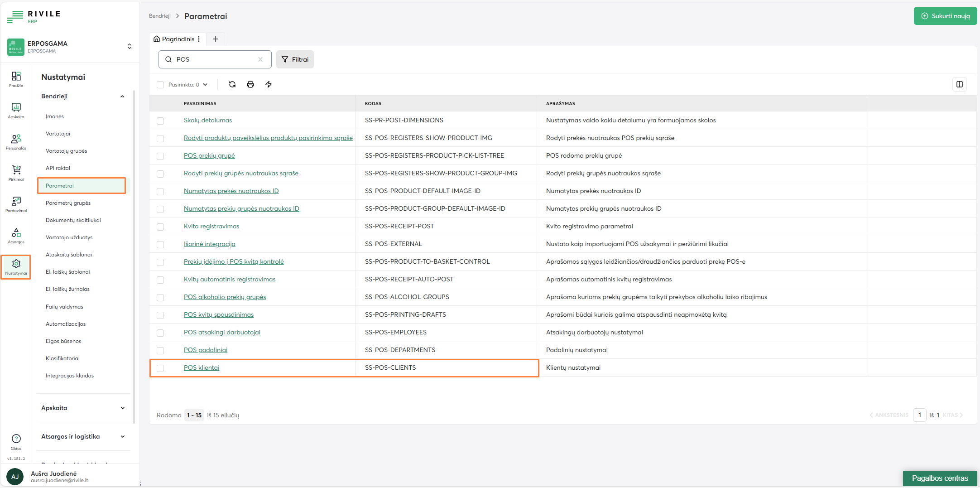
Task: Collapse the Bendrieji settings section
Action: coord(122,97)
